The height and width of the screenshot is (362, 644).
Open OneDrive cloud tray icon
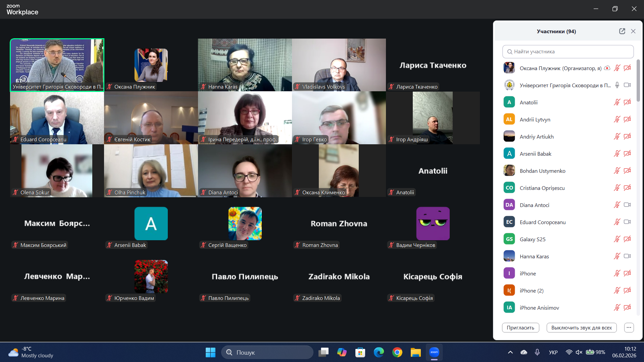point(524,352)
